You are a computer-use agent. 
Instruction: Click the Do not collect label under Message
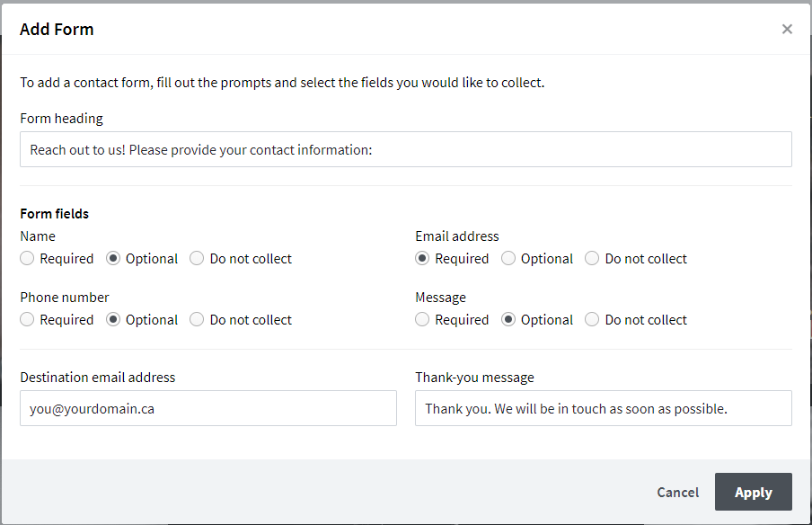coord(646,320)
